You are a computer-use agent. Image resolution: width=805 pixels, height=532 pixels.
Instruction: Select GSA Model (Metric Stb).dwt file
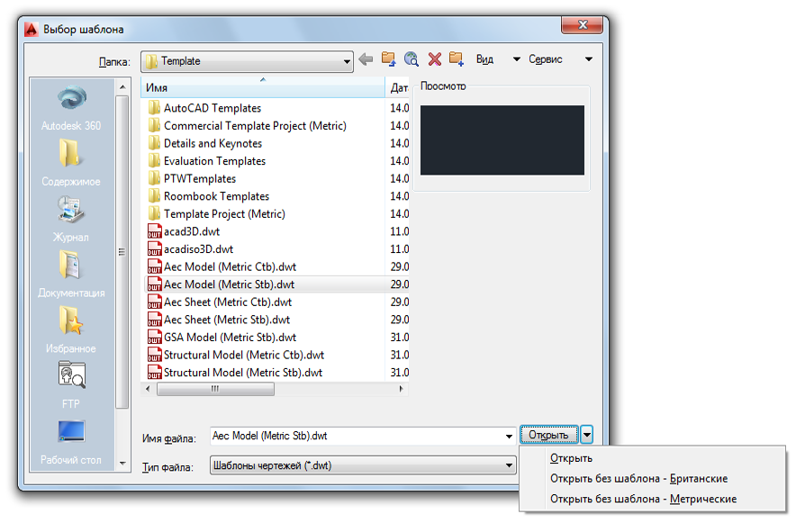[x=222, y=337]
